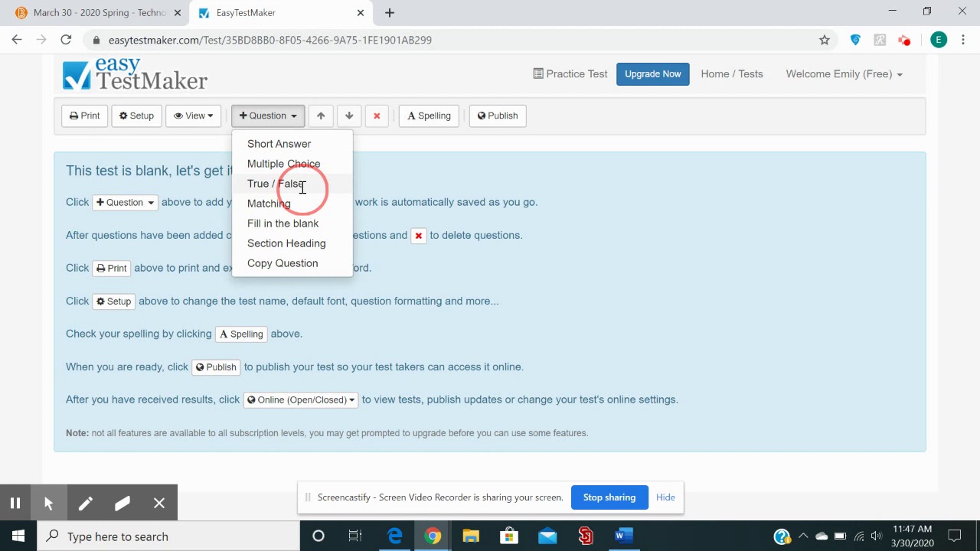Expand the Welcome Emily (Free) account menu
The width and height of the screenshot is (980, 551).
844,74
